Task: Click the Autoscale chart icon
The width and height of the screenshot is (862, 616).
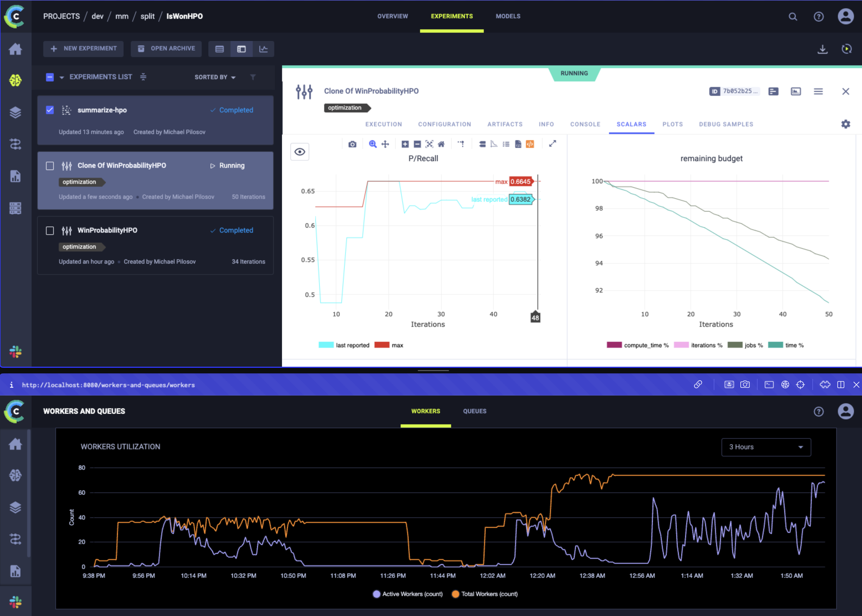Action: (429, 144)
